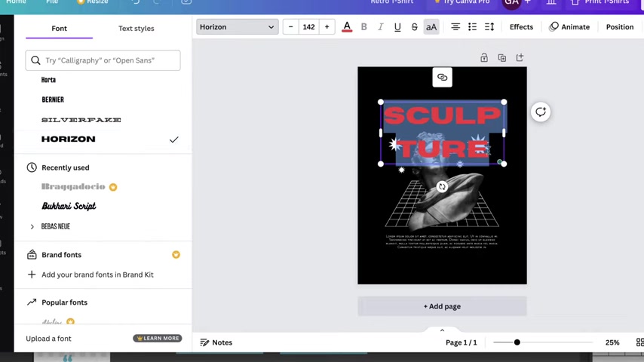Choose the Silverfake font
The image size is (644, 362).
pos(81,120)
